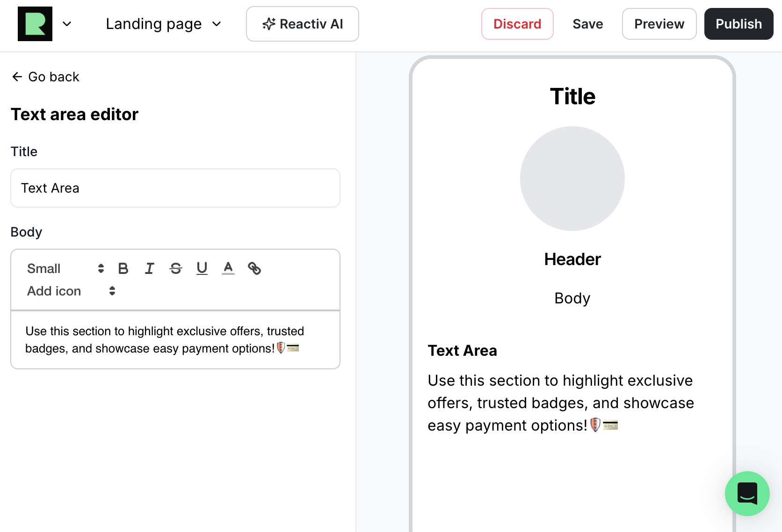Apply italic formatting to body text

(x=149, y=268)
